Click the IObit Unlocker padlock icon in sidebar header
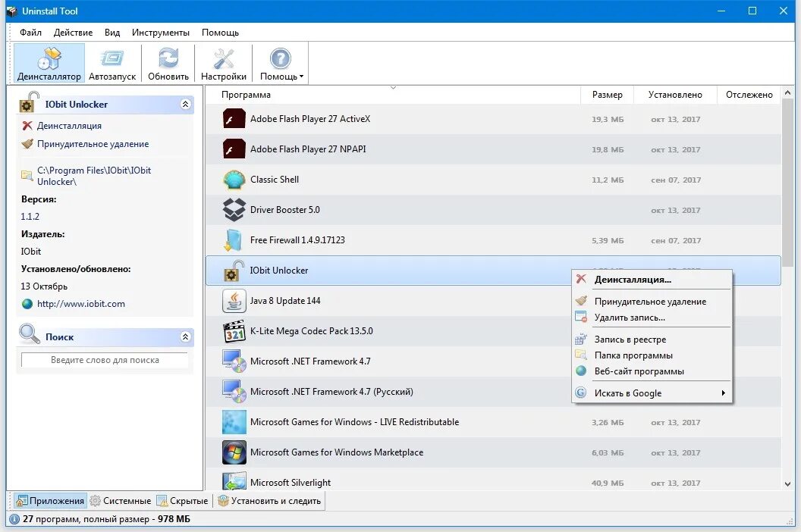The height and width of the screenshot is (532, 801). [x=30, y=102]
